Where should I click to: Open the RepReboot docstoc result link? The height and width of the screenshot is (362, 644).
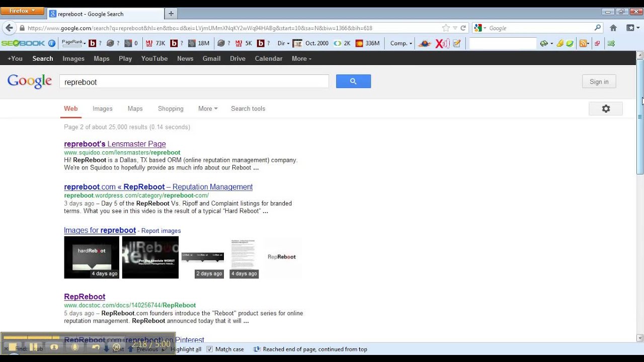pyautogui.click(x=85, y=297)
